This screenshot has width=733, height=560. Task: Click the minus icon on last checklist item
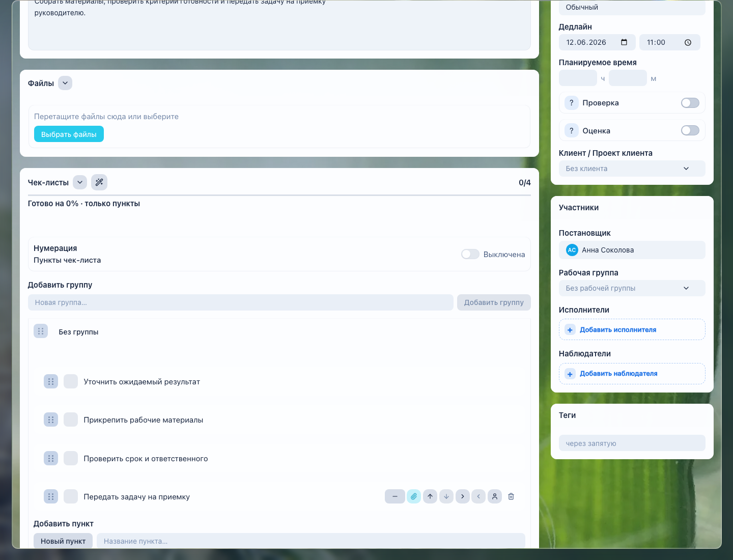click(395, 496)
